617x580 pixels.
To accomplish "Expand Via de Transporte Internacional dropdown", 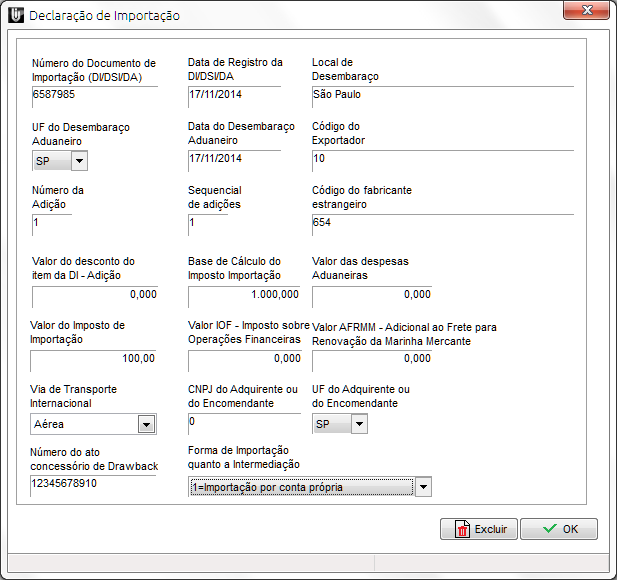I will (x=146, y=424).
